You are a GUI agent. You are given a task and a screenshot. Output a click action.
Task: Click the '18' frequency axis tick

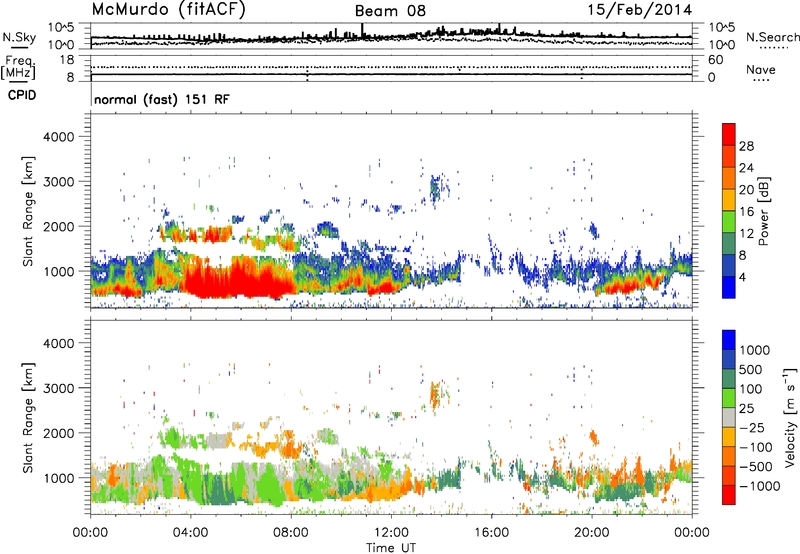tap(67, 60)
